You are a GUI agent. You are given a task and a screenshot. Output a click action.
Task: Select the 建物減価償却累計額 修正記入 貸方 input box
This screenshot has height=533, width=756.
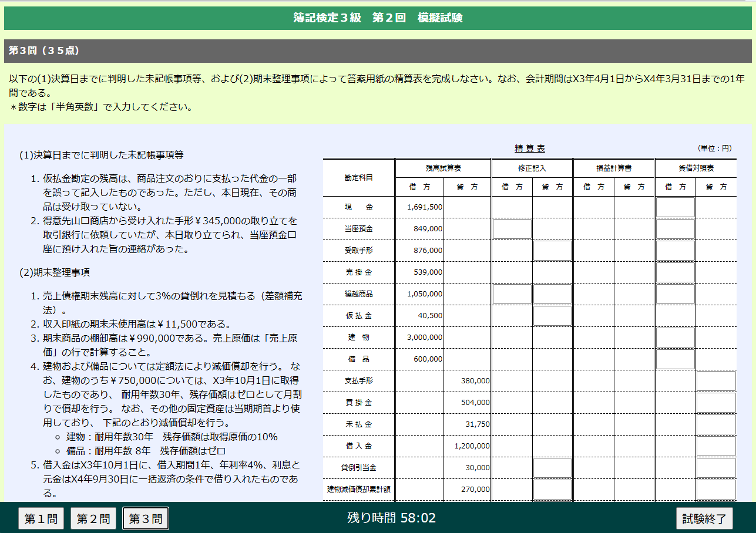coord(552,489)
